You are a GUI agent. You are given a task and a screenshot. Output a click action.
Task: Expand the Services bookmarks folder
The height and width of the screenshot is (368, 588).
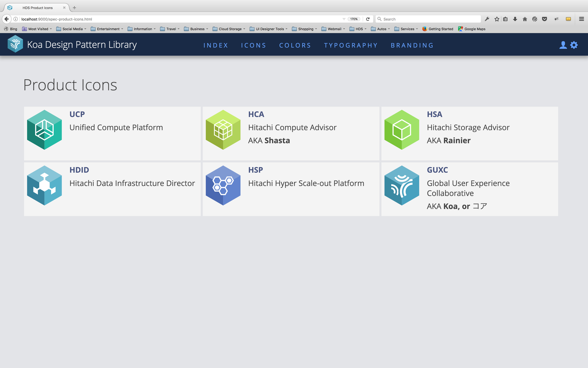pyautogui.click(x=406, y=29)
